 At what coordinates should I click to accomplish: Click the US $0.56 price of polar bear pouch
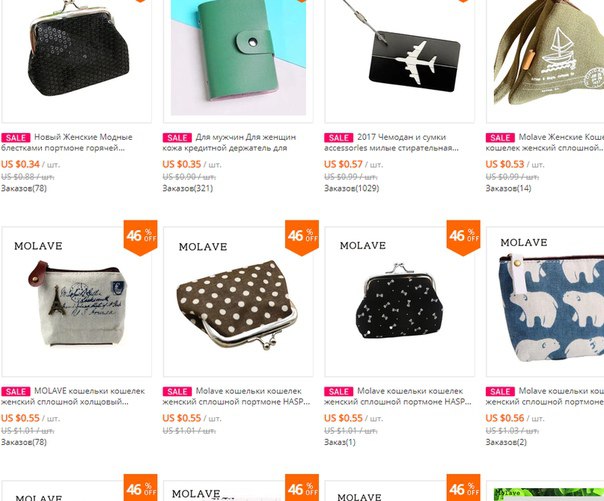pos(505,418)
